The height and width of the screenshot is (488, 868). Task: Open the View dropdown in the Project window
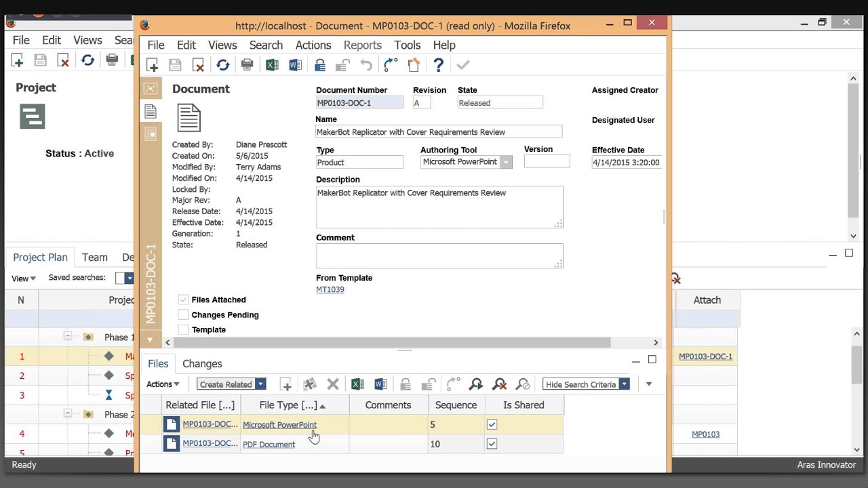24,278
